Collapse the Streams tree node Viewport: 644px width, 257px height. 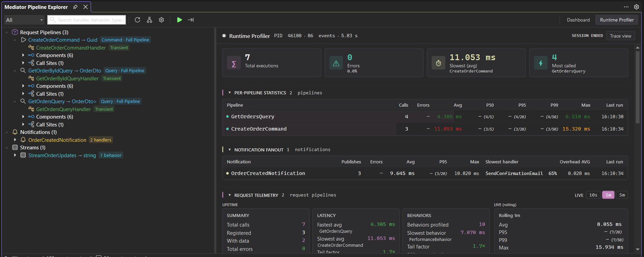[7, 148]
